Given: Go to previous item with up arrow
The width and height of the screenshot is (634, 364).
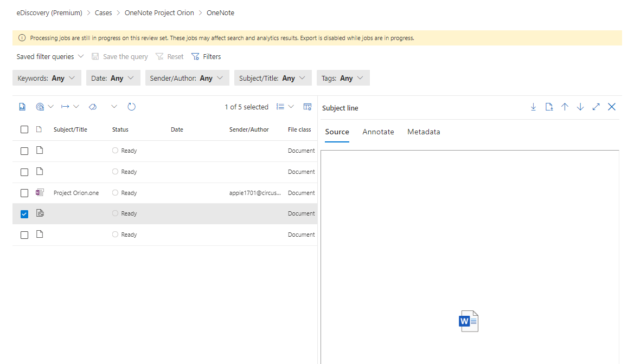Looking at the screenshot, I should pos(565,107).
